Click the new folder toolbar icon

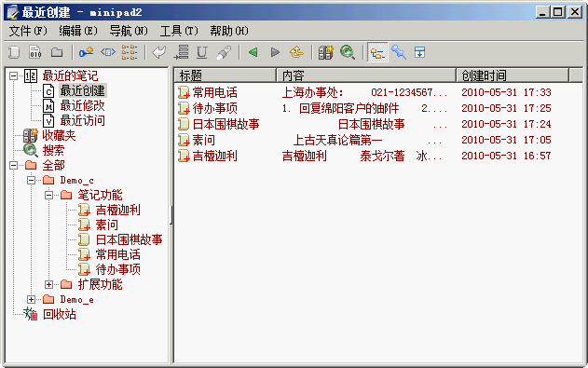tap(57, 52)
